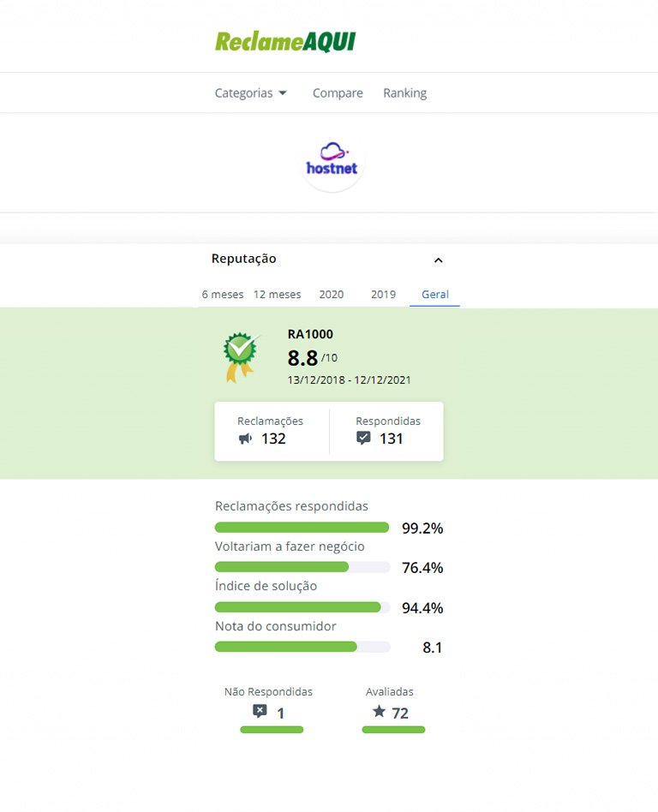Open the Compare page link
The image size is (658, 812).
tap(338, 93)
